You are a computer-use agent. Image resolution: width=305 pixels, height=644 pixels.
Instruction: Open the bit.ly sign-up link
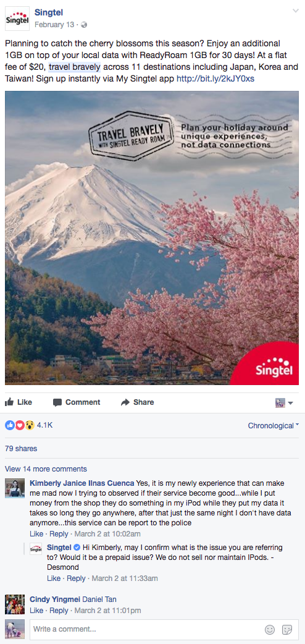tap(215, 78)
